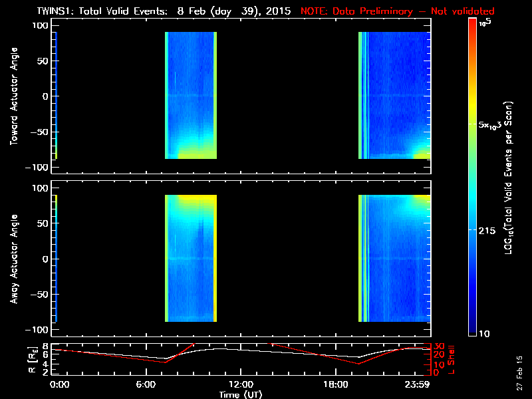Click the "Away Actuator Angle" axis label
Screen dimensions: 532x399
coord(14,259)
